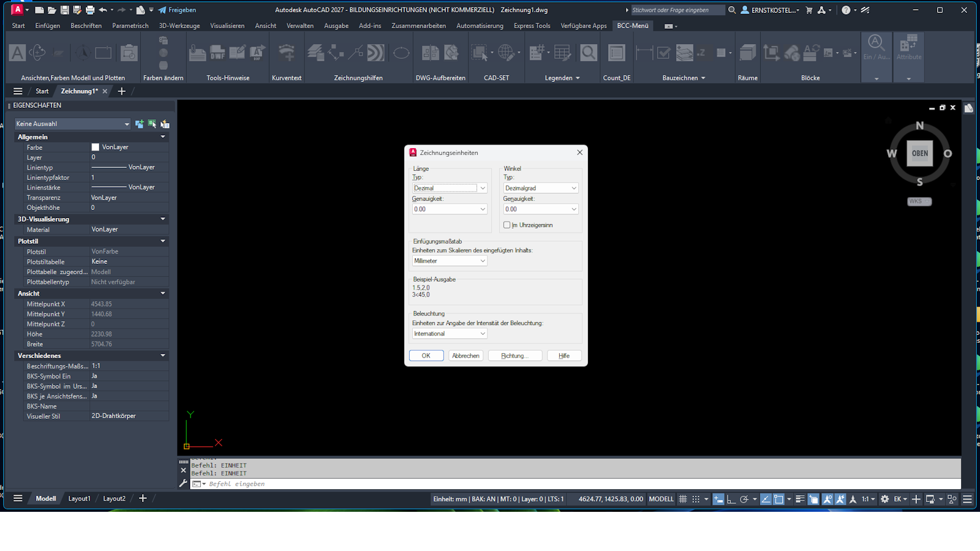Toggle ortho mode in status bar
Screen dimensions: 980x551
(731, 499)
